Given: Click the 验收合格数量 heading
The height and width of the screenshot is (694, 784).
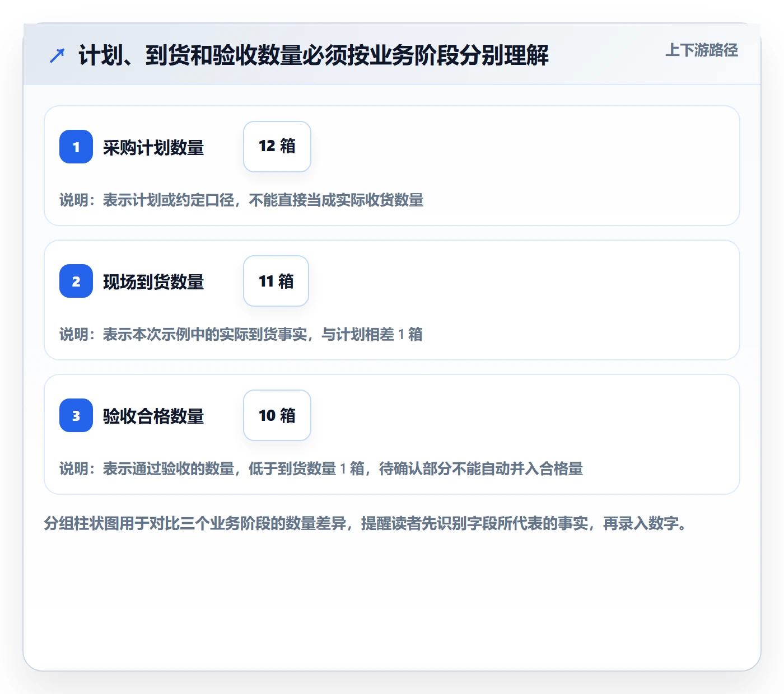Looking at the screenshot, I should coord(153,416).
